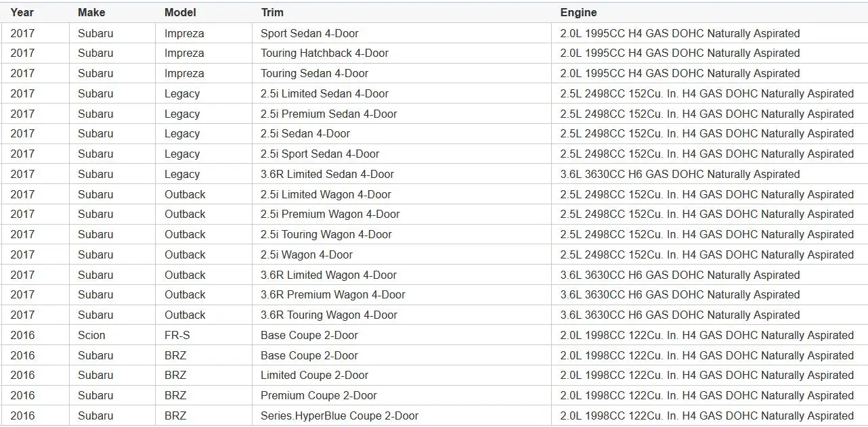Click the 2.5i Sport Sedan 4-Door cell
This screenshot has width=868, height=427.
[x=402, y=154]
